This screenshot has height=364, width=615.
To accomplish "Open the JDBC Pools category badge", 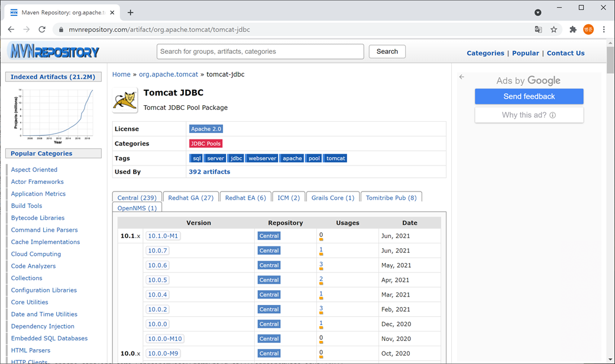I will point(206,144).
